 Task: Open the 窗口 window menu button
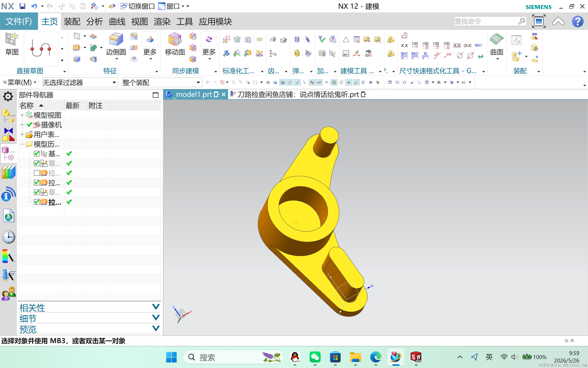click(172, 6)
